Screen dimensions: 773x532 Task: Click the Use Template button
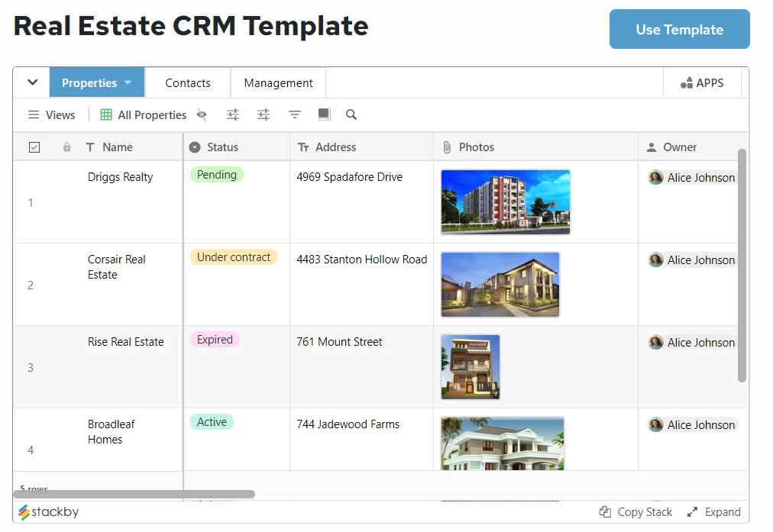[x=678, y=29]
